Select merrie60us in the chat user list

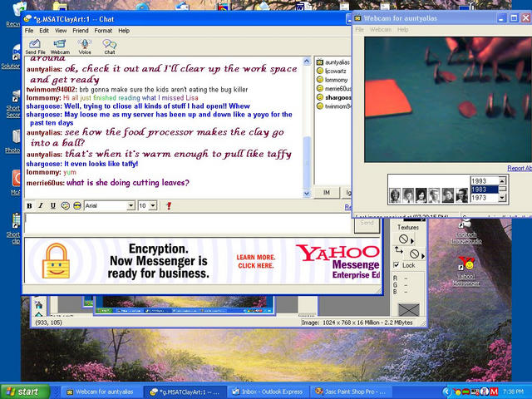pos(333,89)
